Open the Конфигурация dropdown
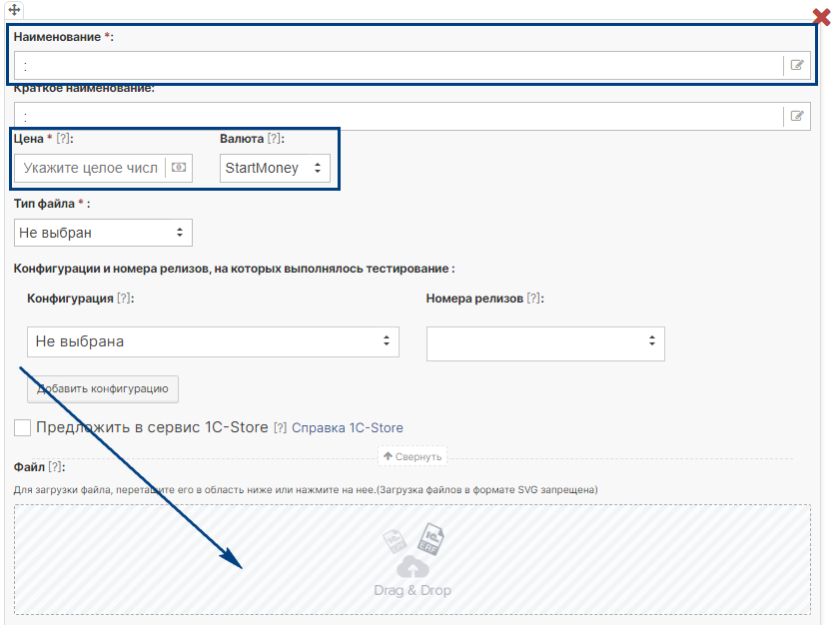 (x=213, y=341)
